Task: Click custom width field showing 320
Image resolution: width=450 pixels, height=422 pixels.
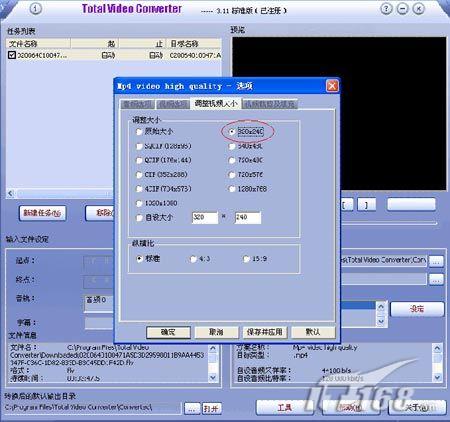Action: click(x=205, y=218)
